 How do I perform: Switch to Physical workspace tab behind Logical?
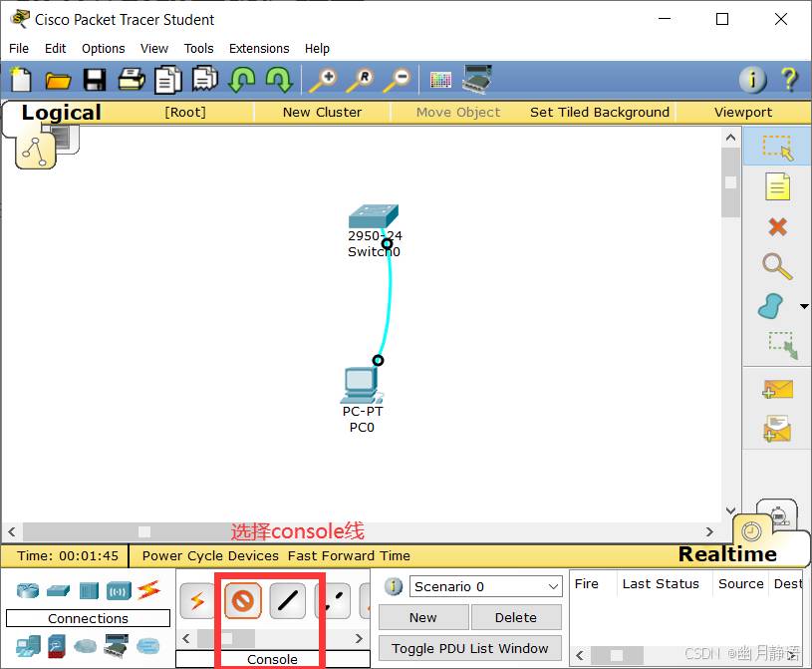pos(65,139)
